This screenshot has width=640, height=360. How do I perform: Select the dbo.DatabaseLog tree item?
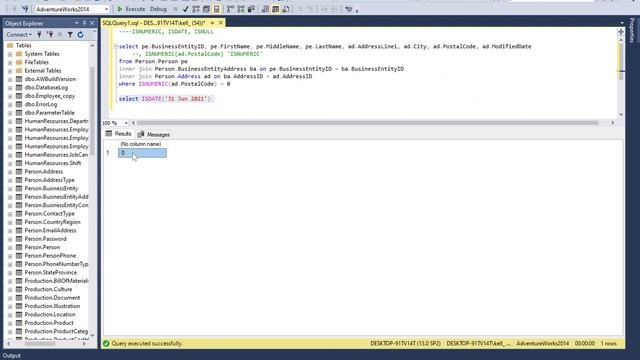(46, 87)
